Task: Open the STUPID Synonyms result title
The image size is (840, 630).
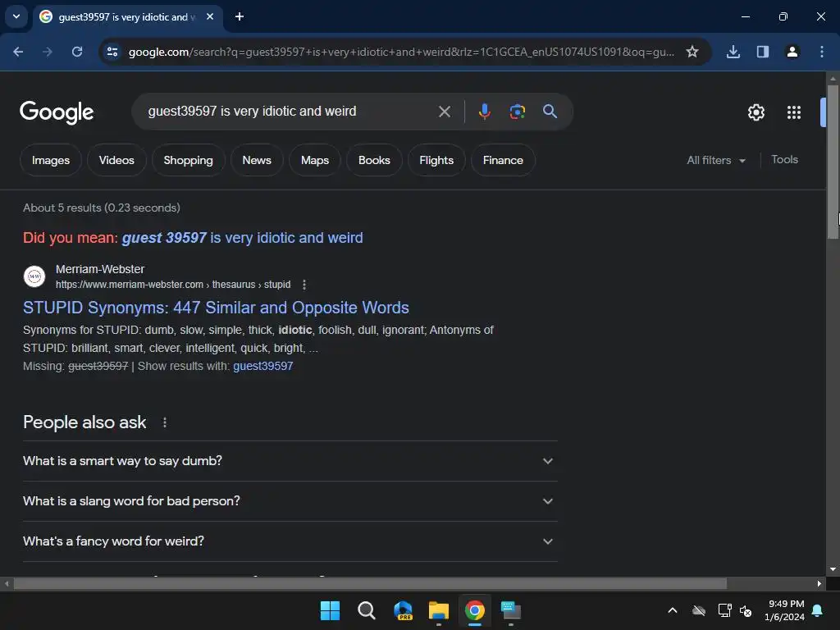Action: [216, 308]
